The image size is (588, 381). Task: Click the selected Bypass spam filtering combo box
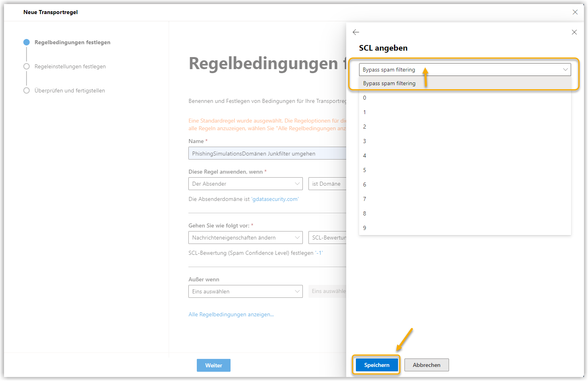pos(465,70)
